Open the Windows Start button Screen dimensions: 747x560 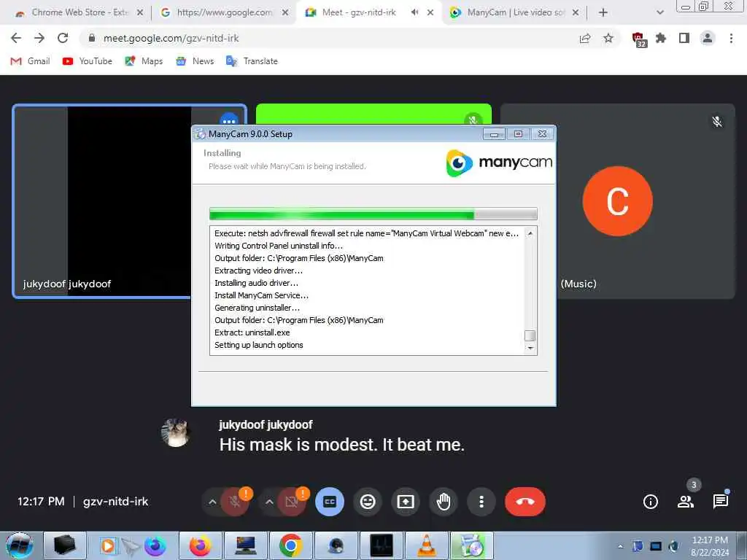tap(20, 545)
